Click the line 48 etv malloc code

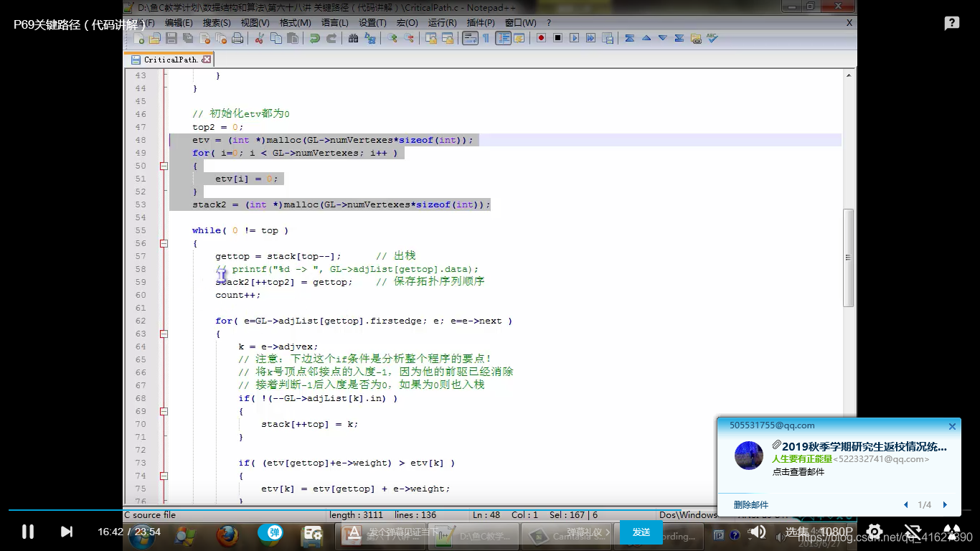tap(333, 140)
